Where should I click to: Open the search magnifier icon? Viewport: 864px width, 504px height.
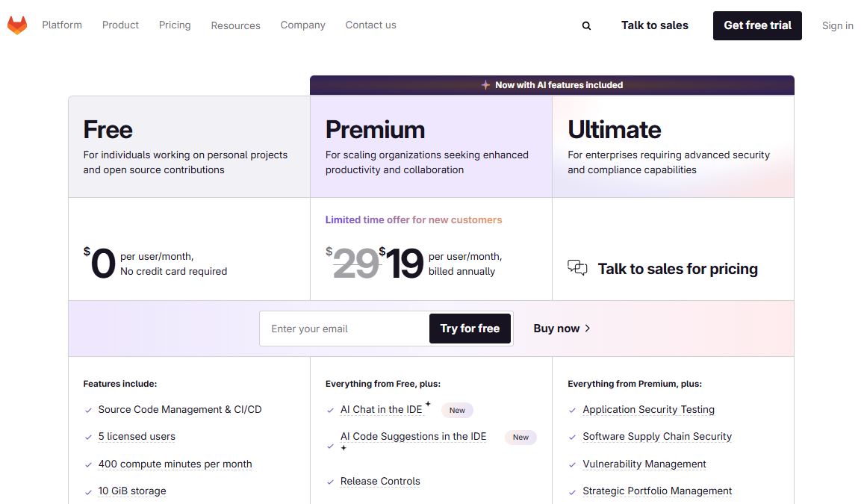click(586, 25)
